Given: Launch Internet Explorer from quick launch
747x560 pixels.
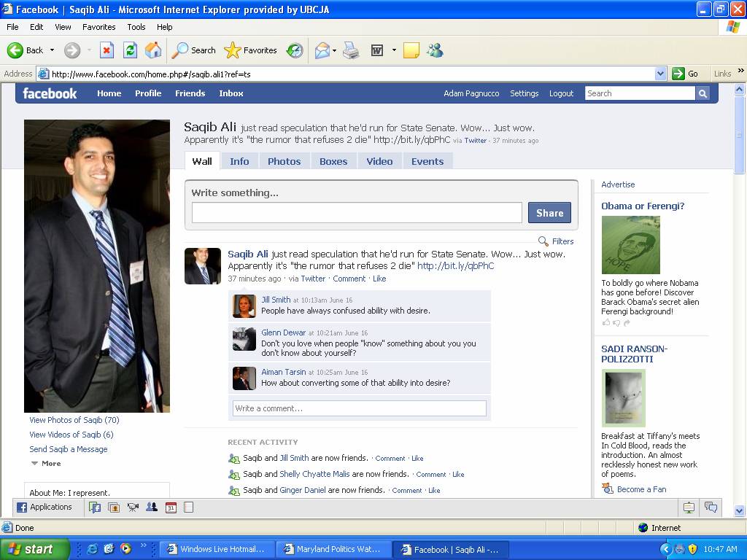Looking at the screenshot, I should pyautogui.click(x=93, y=548).
